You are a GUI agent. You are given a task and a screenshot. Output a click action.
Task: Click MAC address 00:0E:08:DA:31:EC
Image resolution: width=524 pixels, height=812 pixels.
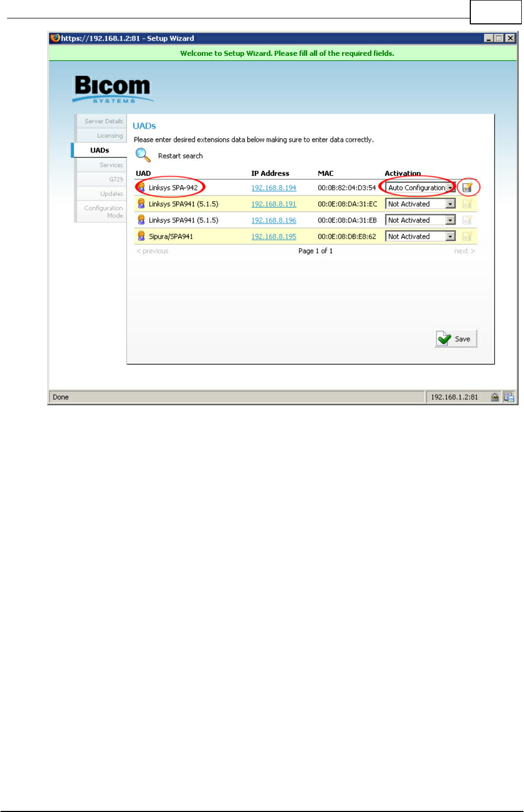pyautogui.click(x=348, y=204)
